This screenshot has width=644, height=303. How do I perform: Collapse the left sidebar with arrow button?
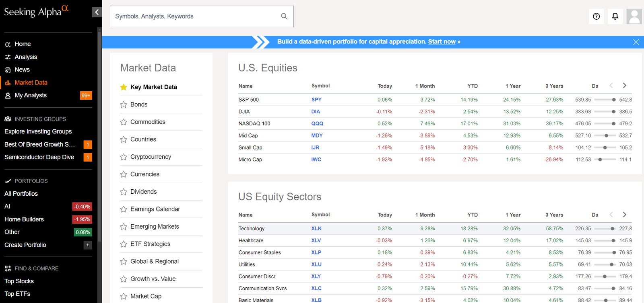click(x=97, y=12)
